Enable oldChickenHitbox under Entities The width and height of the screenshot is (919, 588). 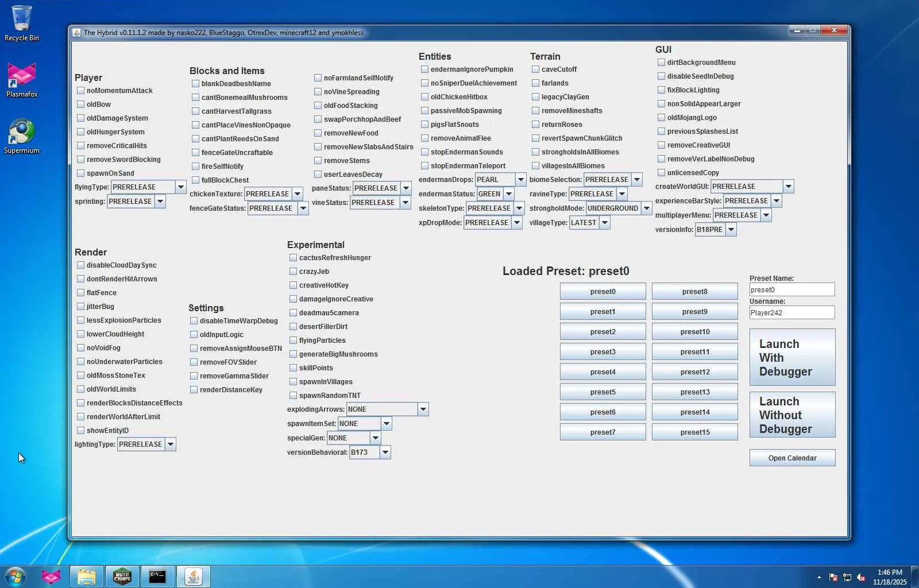point(425,97)
